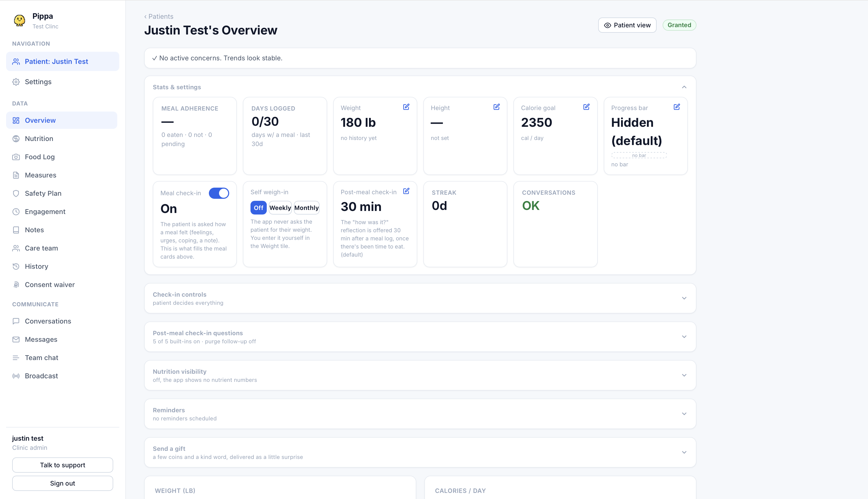Click the '0/30' days logged value
Image resolution: width=868 pixels, height=499 pixels.
pos(265,122)
